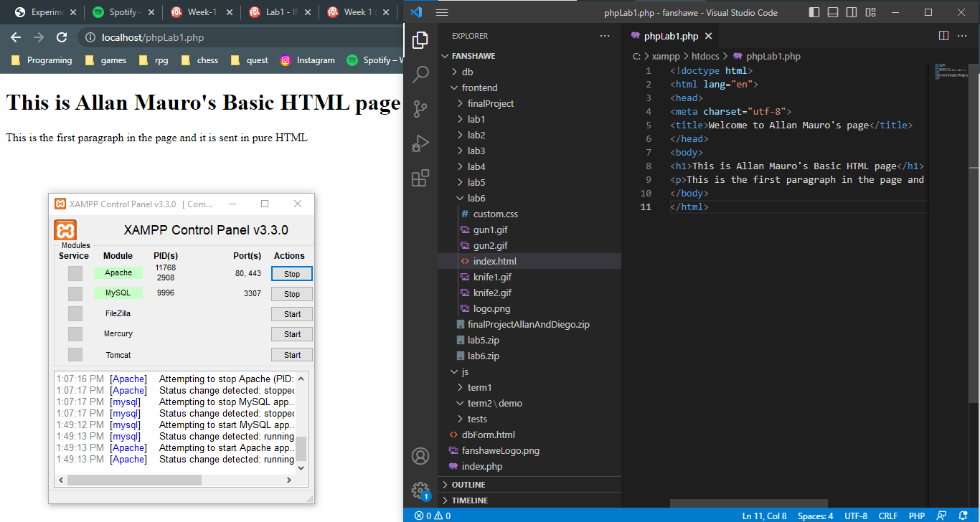Image resolution: width=980 pixels, height=522 pixels.
Task: Toggle MySQL service checkbox in XAMPP
Action: [x=75, y=293]
